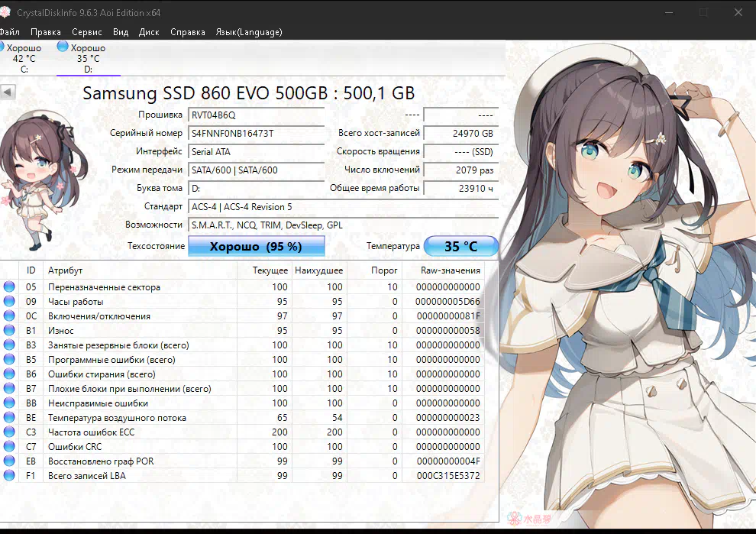756x534 pixels.
Task: Click the ID column header
Action: click(x=31, y=270)
